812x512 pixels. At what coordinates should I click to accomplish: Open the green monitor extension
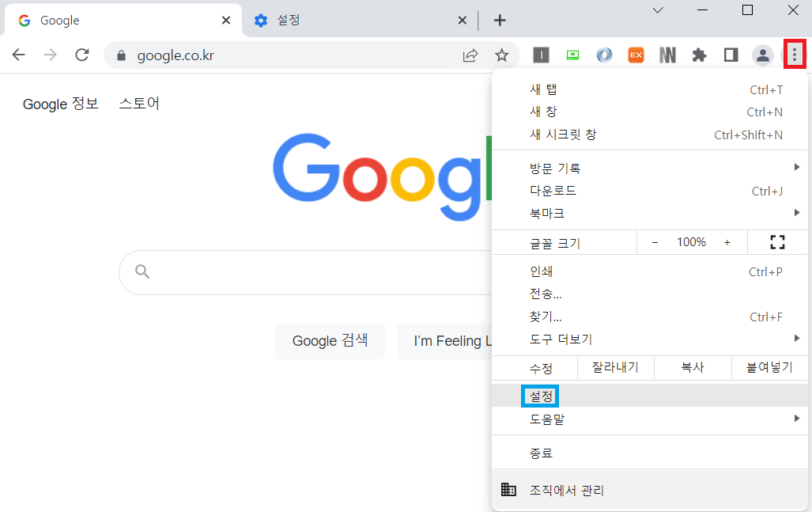(572, 55)
